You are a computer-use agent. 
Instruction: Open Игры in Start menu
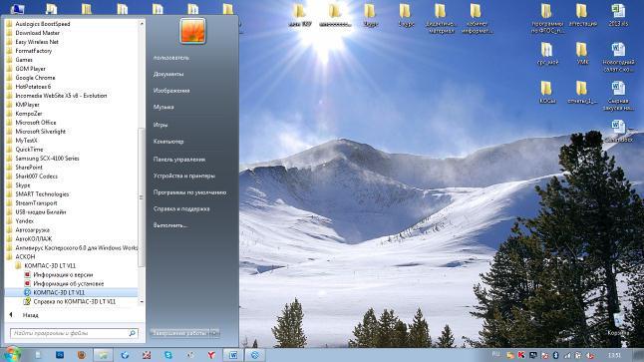[x=161, y=125]
